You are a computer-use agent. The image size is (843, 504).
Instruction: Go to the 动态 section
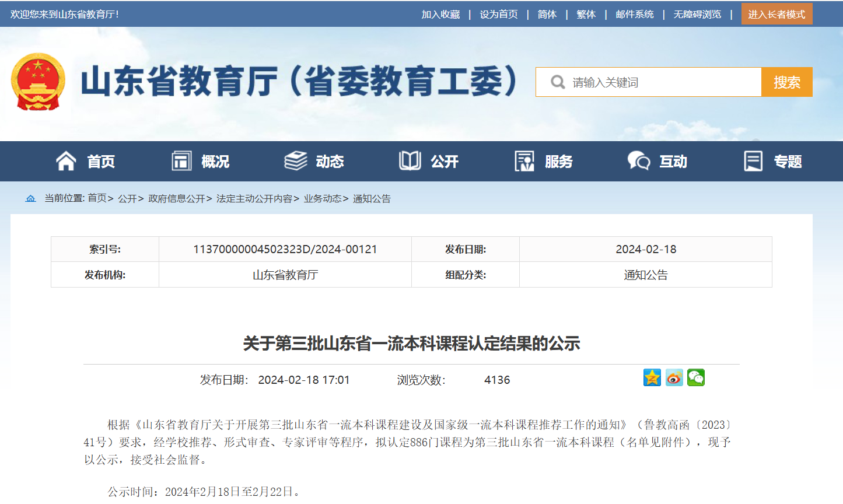click(314, 161)
